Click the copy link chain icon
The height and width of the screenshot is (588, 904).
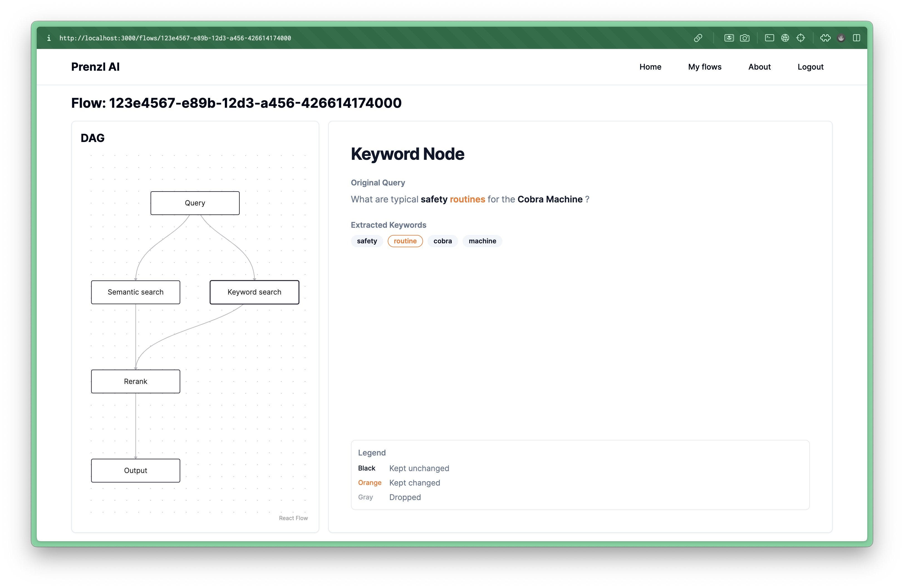click(698, 38)
